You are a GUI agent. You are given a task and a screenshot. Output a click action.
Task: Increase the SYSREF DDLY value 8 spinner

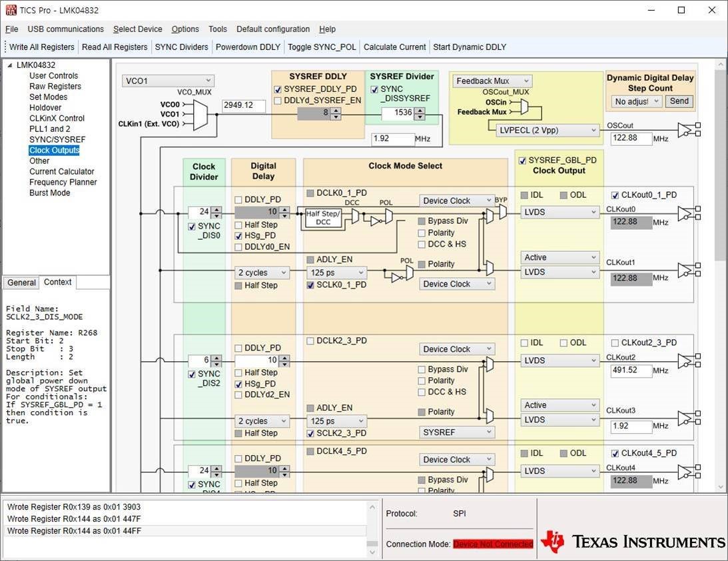(x=336, y=110)
